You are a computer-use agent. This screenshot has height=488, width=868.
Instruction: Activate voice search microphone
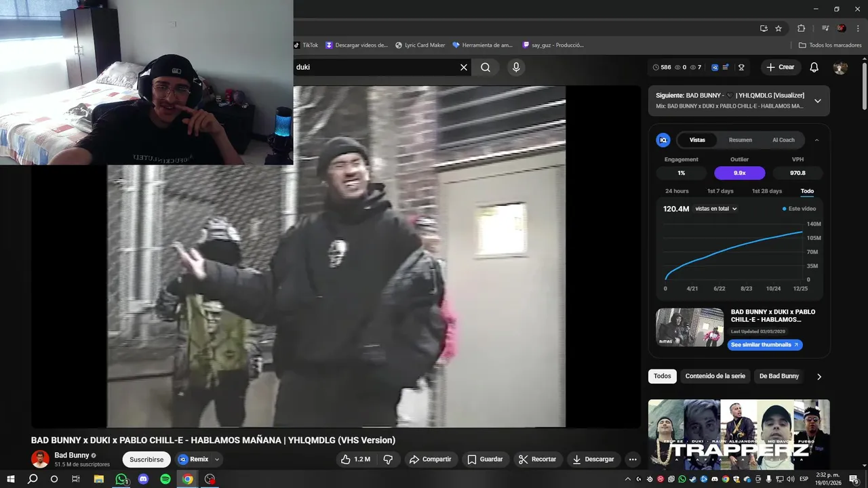pyautogui.click(x=516, y=67)
